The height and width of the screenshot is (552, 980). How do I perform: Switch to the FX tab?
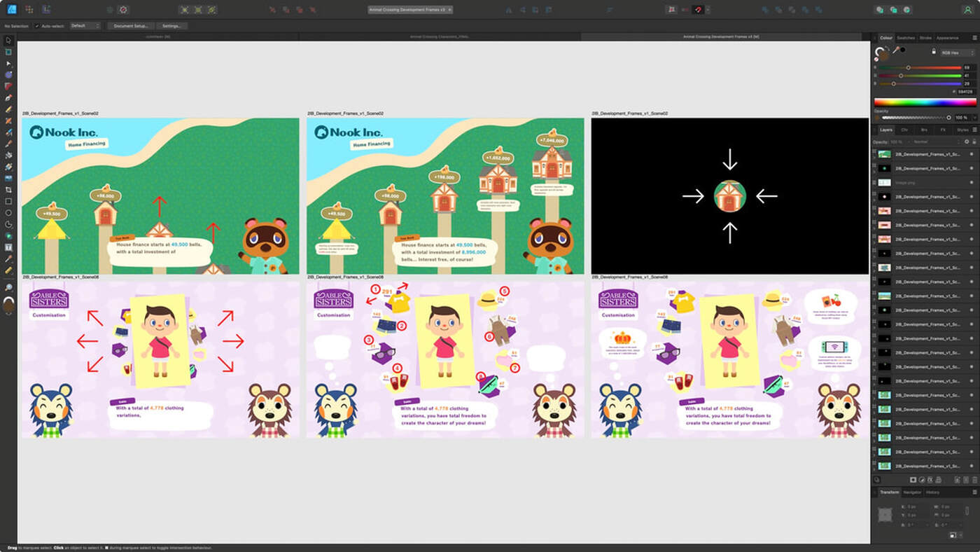943,130
